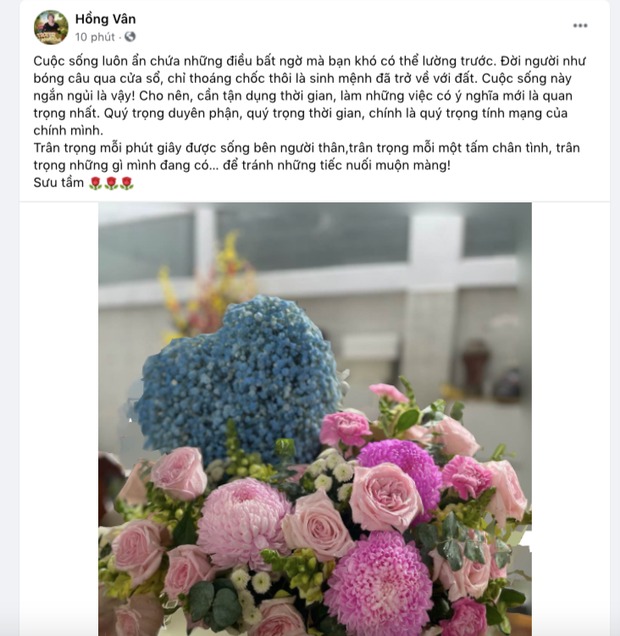
Task: Open the flower bouquet photo via the blue heart
Action: (x=239, y=377)
